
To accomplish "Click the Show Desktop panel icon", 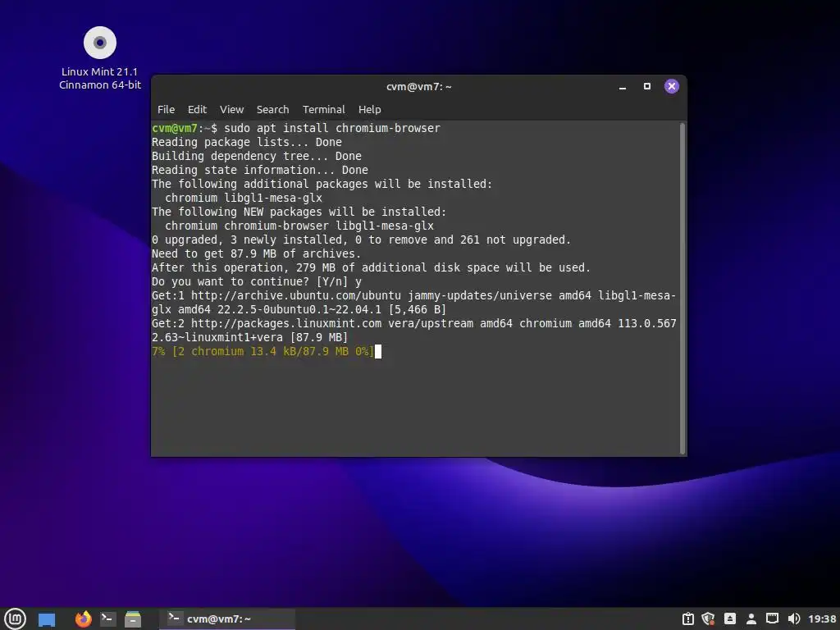I will [47, 619].
